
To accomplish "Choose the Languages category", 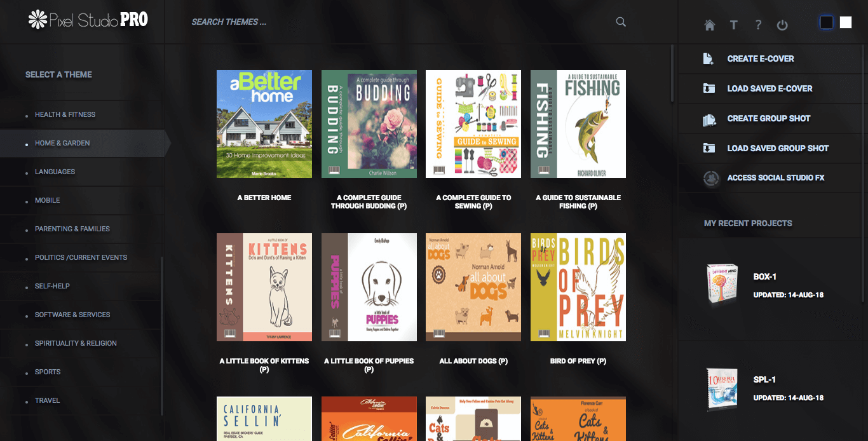I will (x=55, y=172).
